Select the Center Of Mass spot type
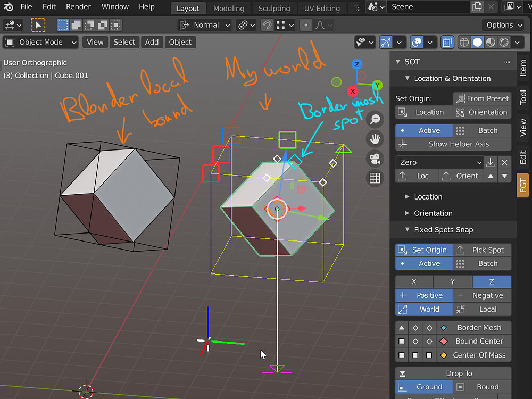The image size is (532, 399). point(473,355)
